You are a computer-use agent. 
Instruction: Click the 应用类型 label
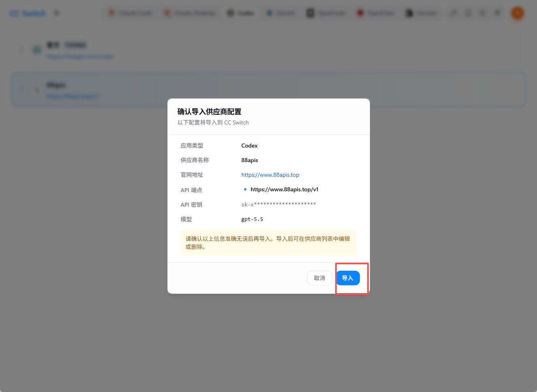click(192, 146)
